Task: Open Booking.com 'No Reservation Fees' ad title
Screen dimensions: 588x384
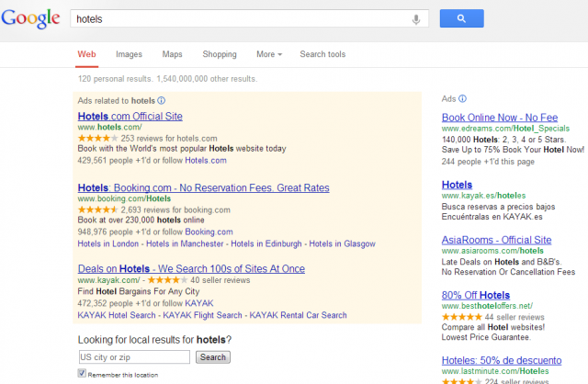Action: (x=204, y=188)
